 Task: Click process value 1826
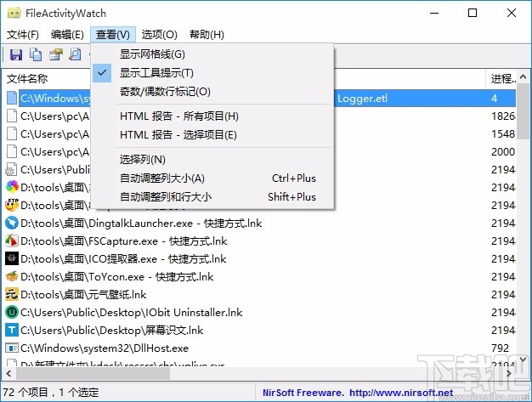pyautogui.click(x=503, y=116)
